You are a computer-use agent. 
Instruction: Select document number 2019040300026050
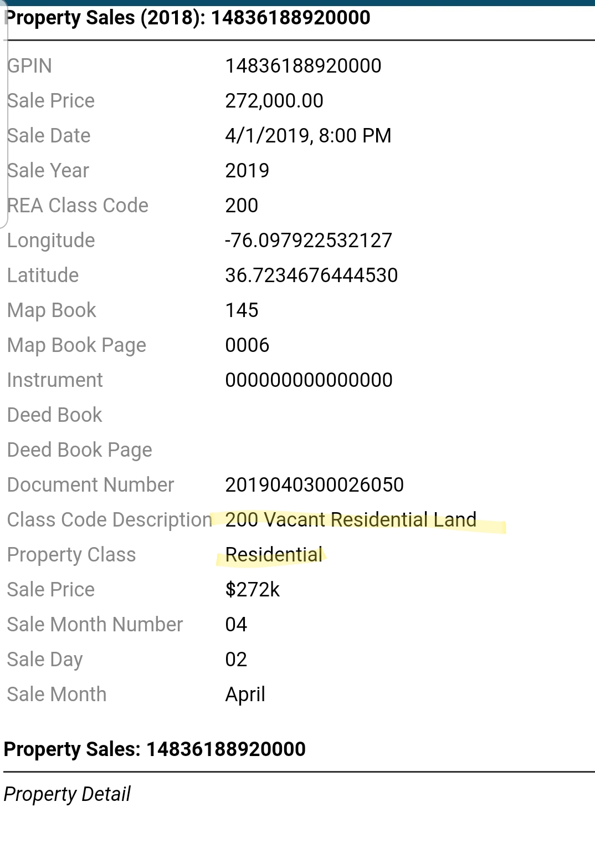coord(314,485)
